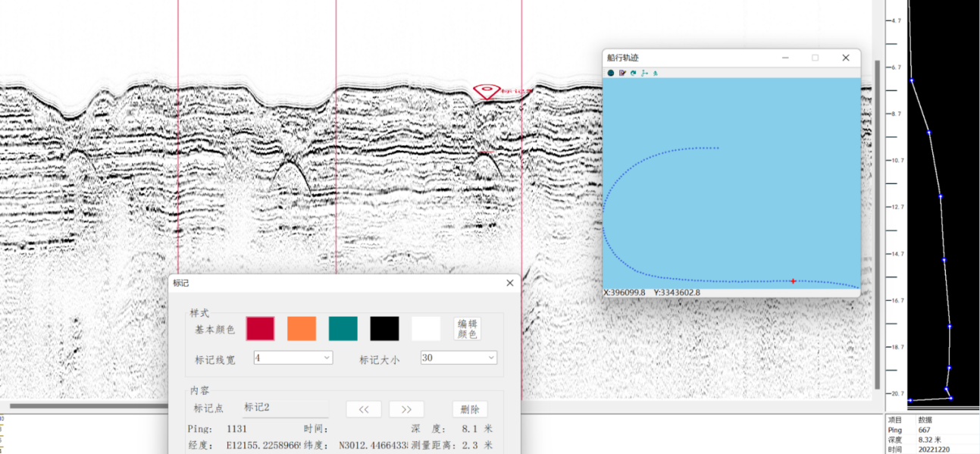980x454 pixels.
Task: Go to previous marker with << button
Action: (364, 409)
